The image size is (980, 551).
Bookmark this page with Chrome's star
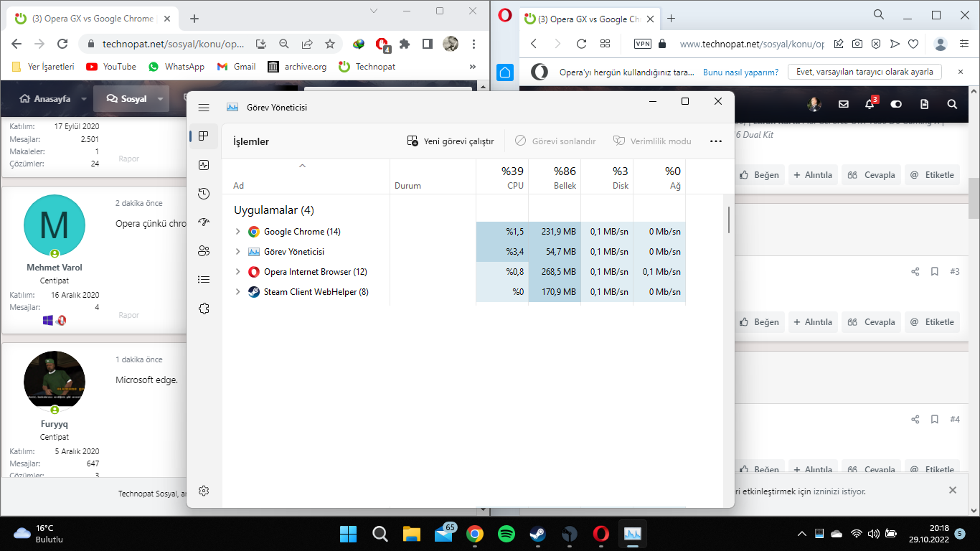click(x=330, y=44)
